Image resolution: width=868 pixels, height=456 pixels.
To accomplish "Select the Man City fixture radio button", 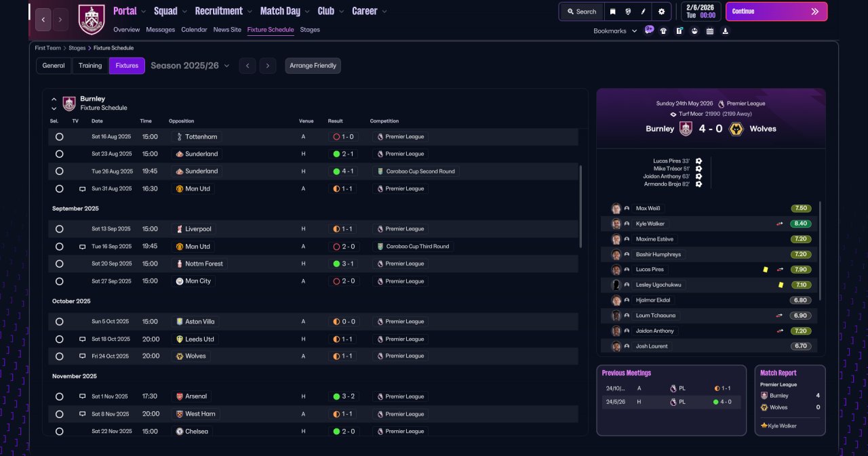I will click(x=60, y=281).
